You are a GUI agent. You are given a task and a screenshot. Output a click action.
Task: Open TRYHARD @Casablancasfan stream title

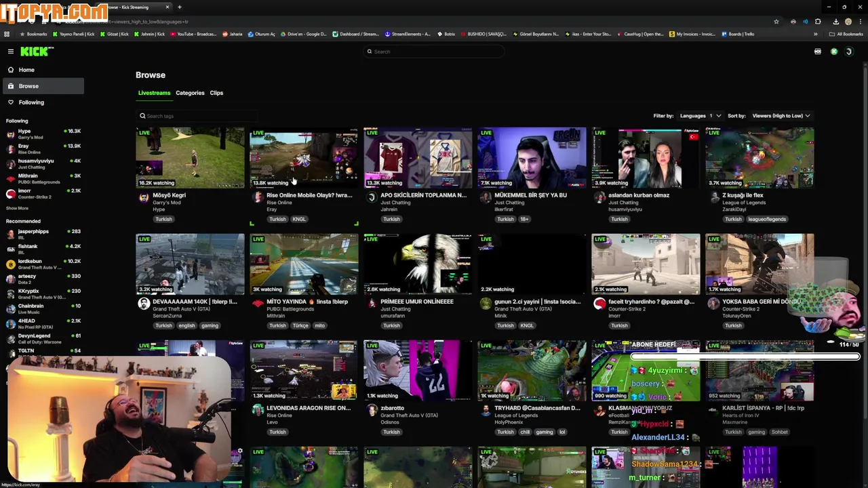(537, 408)
